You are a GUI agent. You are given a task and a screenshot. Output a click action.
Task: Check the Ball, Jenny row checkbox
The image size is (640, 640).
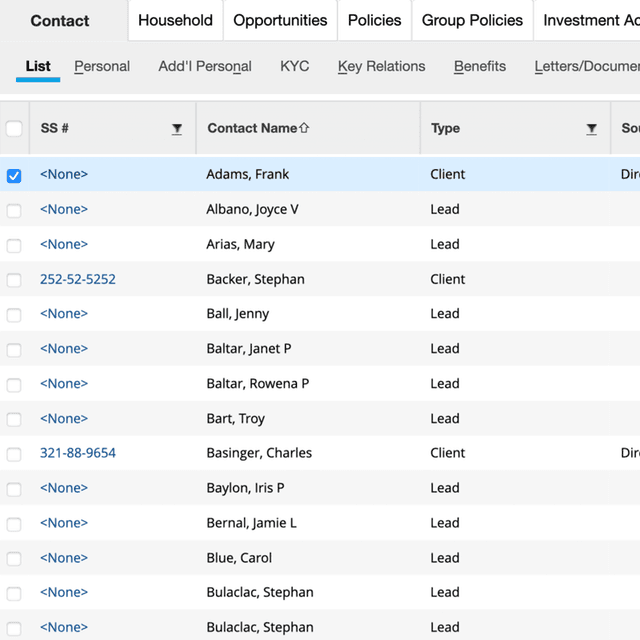click(14, 315)
